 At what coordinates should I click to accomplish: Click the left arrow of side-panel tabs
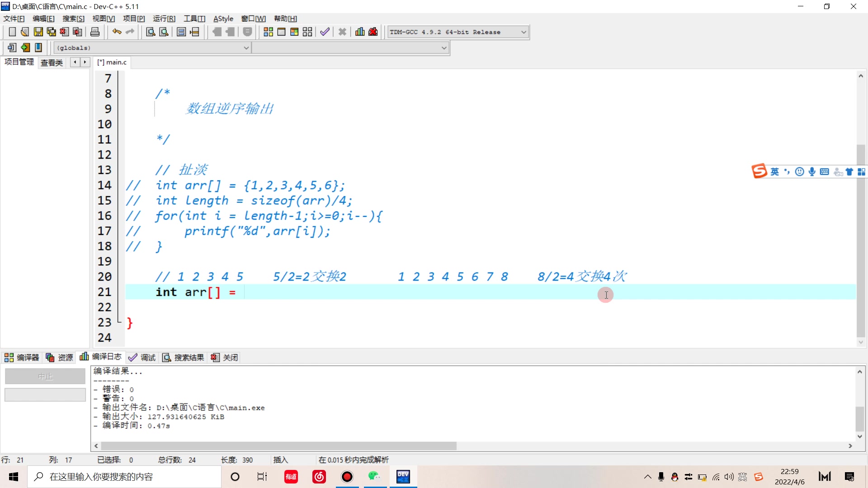tap(75, 62)
